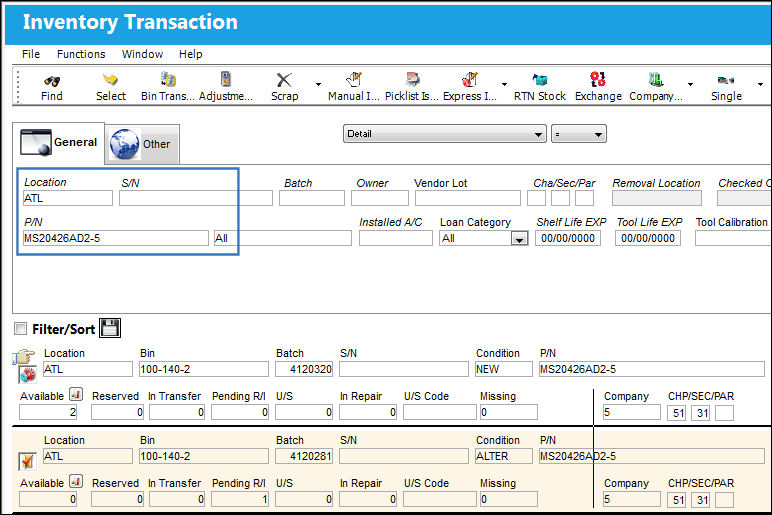Screen dimensions: 772x515
Task: Click the pointing hand icon on first record
Action: click(x=24, y=356)
